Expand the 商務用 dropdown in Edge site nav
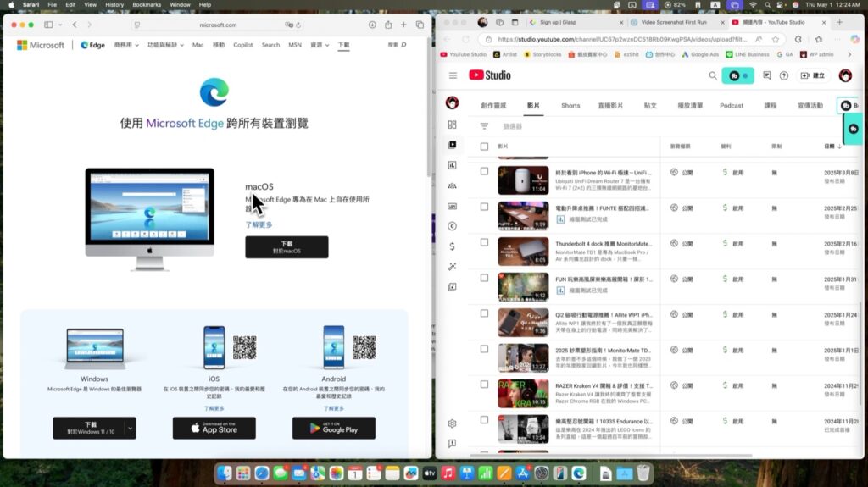868x487 pixels. coord(126,45)
